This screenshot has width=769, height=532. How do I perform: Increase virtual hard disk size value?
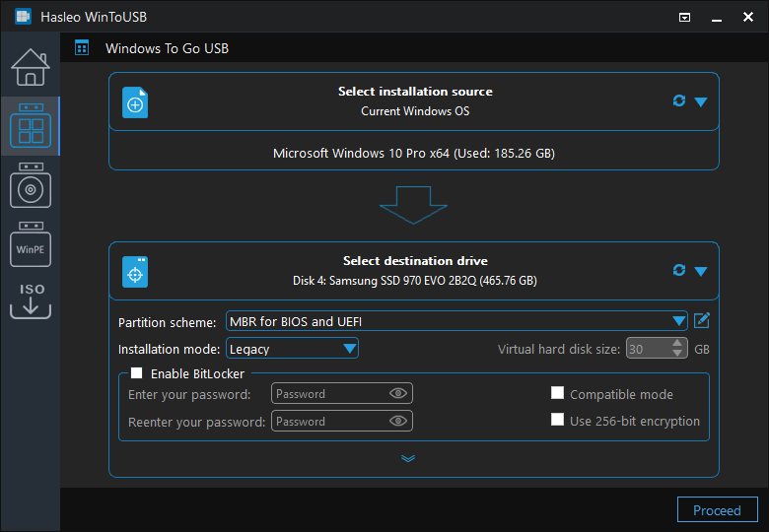(677, 343)
